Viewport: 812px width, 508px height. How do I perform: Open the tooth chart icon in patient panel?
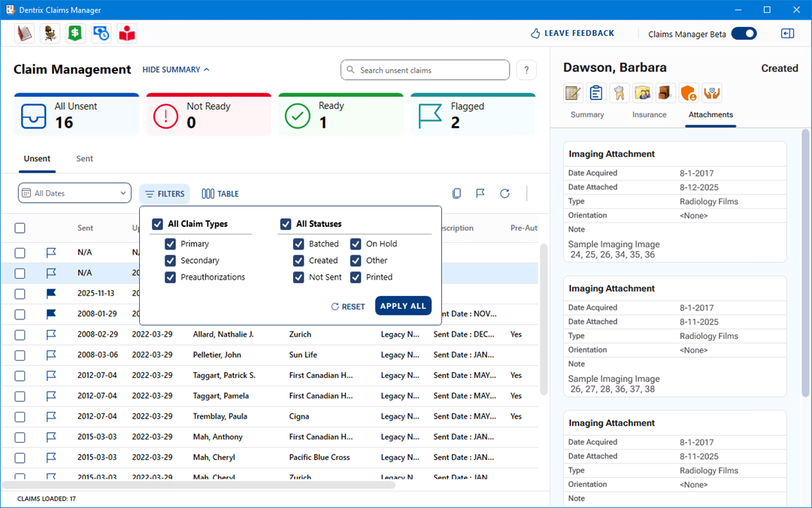tap(620, 93)
